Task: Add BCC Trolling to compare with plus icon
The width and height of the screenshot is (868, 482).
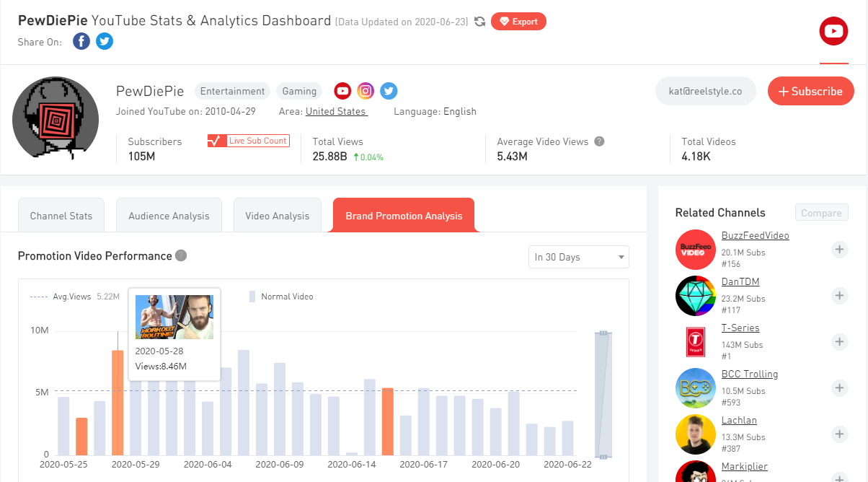Action: point(839,388)
